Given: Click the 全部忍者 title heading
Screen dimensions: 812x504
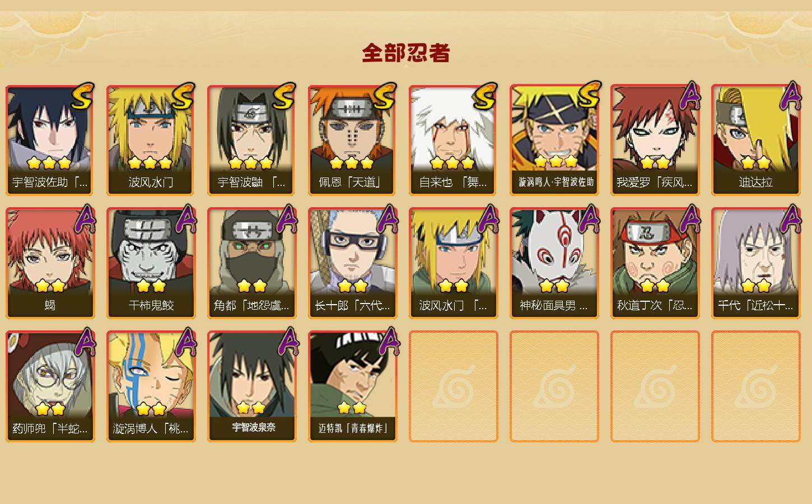Looking at the screenshot, I should (406, 53).
